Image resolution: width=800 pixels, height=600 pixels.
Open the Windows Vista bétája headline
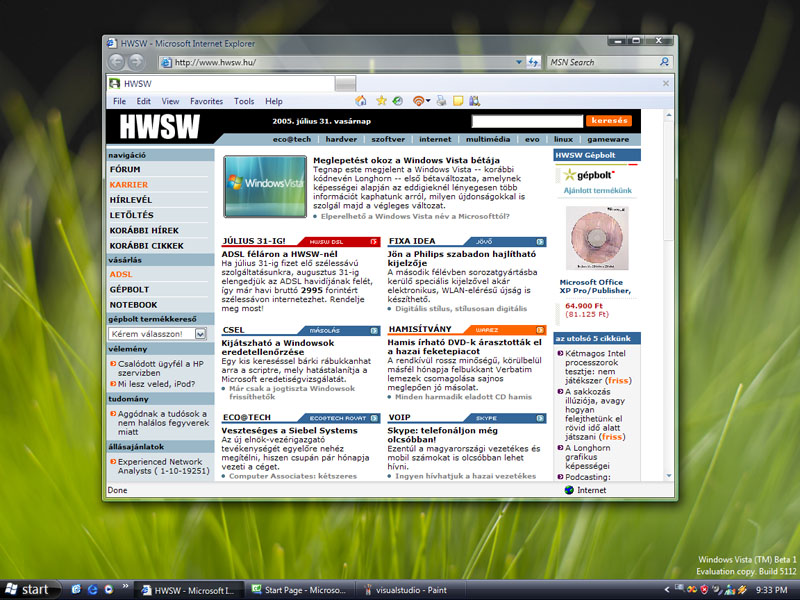tap(407, 160)
